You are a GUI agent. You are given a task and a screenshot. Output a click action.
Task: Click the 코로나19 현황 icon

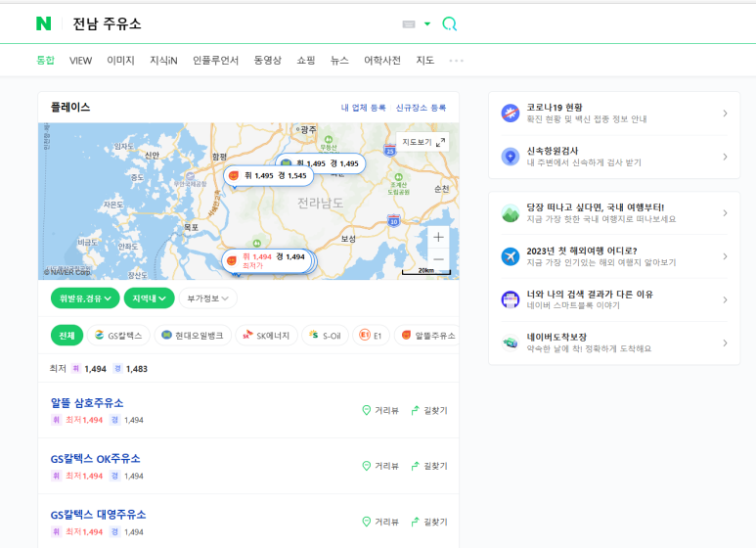(511, 114)
